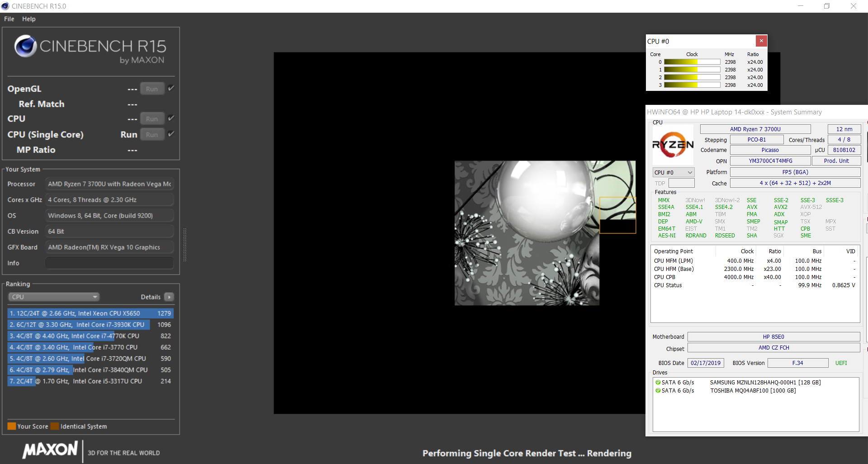Run the CPU benchmark

(152, 119)
